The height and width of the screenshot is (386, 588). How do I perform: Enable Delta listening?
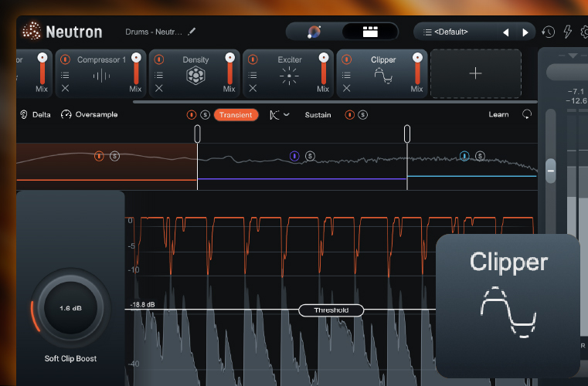(41, 115)
